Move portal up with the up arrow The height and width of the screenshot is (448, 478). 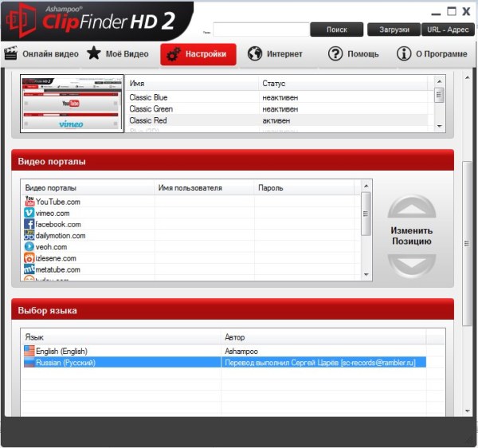click(412, 206)
